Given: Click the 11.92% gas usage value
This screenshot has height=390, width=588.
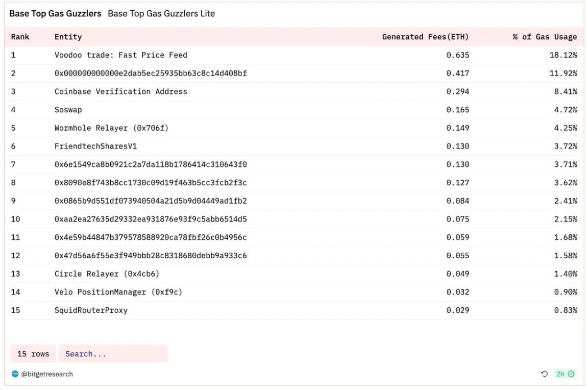Looking at the screenshot, I should 563,73.
